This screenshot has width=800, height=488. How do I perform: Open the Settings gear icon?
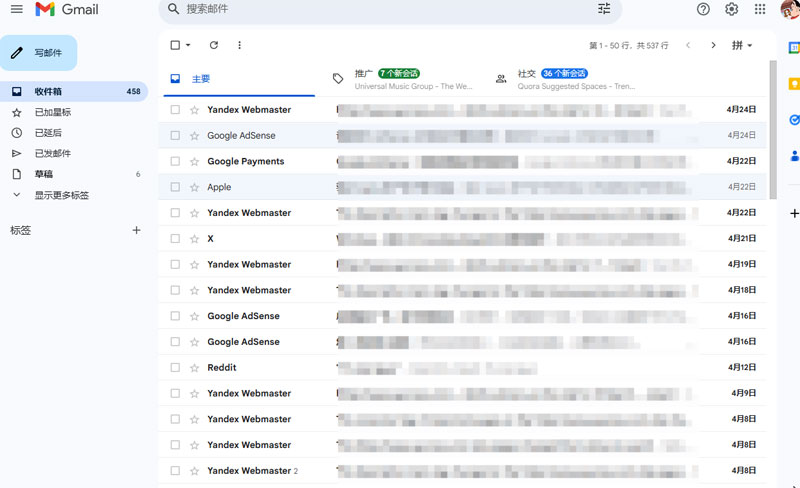click(732, 9)
